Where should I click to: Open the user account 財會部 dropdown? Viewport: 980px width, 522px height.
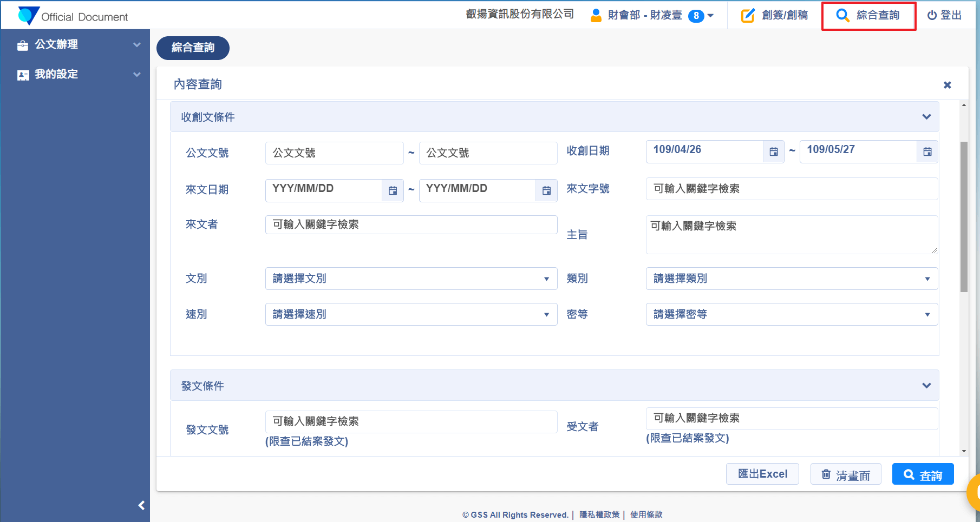tap(710, 16)
